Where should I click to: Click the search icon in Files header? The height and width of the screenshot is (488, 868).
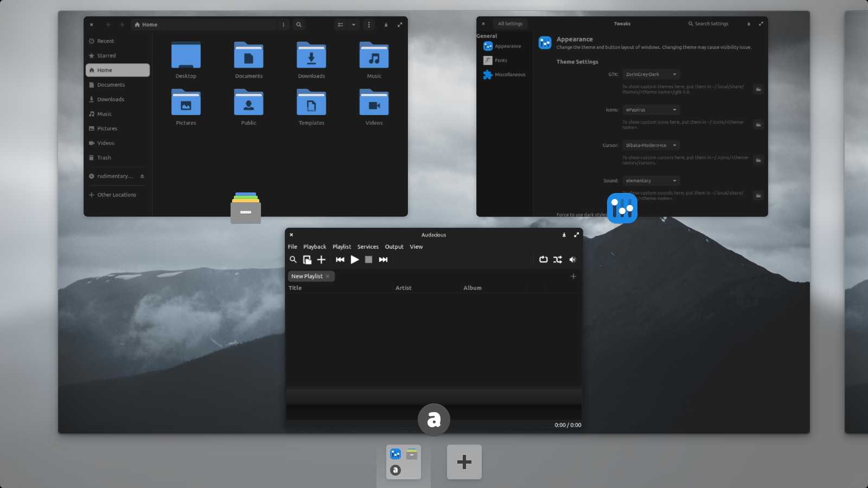(299, 24)
